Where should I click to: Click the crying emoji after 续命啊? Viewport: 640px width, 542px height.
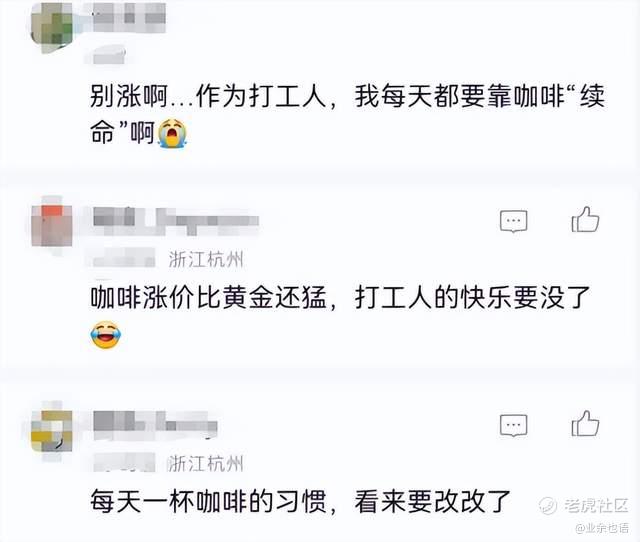coord(173,133)
